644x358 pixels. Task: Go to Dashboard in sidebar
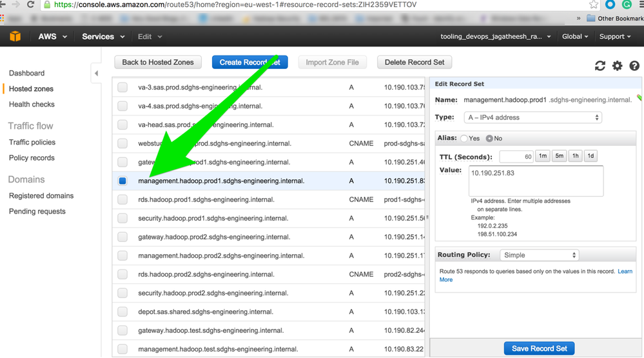pos(26,73)
